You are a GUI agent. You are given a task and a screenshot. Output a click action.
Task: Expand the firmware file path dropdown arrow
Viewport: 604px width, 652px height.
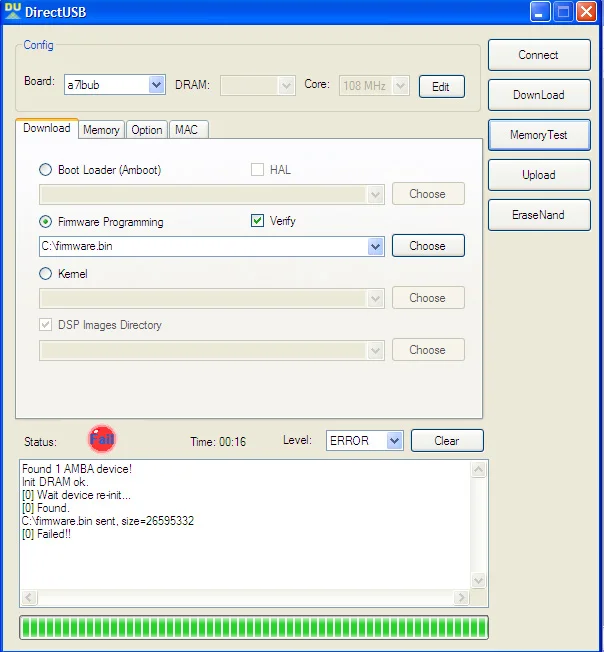(x=375, y=247)
